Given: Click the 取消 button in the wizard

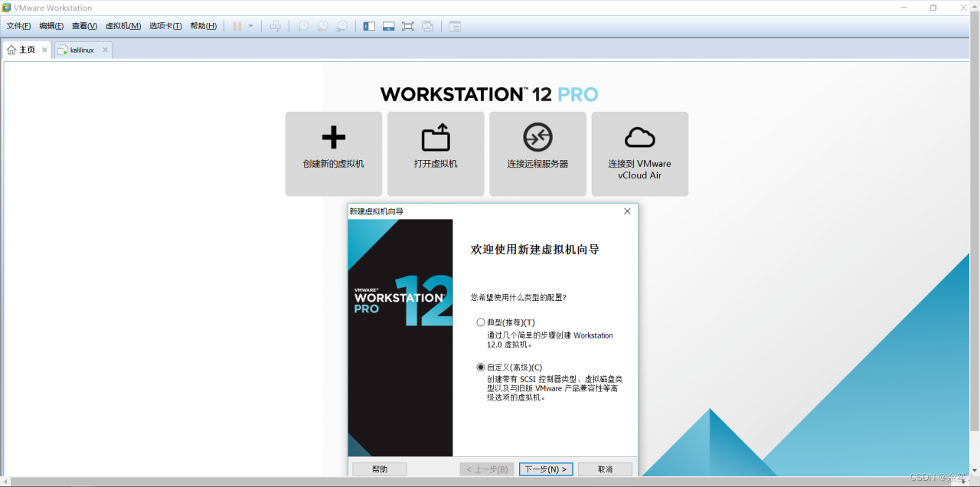Looking at the screenshot, I should point(605,469).
